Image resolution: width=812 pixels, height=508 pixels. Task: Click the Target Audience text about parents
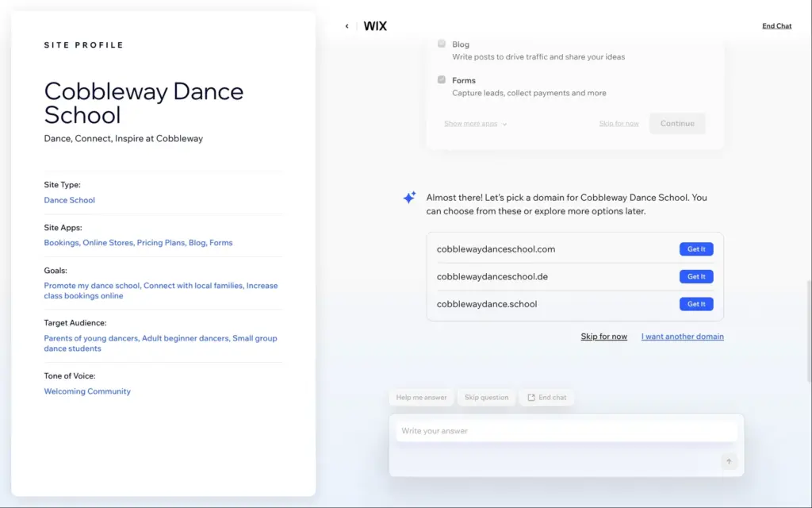tap(160, 343)
